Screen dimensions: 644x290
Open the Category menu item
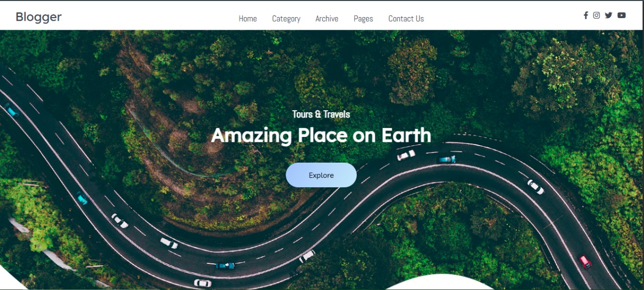(x=286, y=19)
